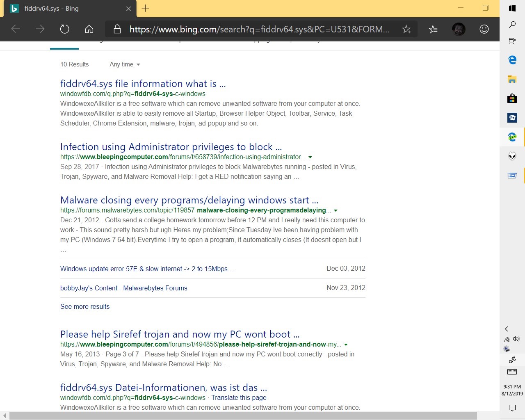Send feedback with the smiley icon

[484, 29]
